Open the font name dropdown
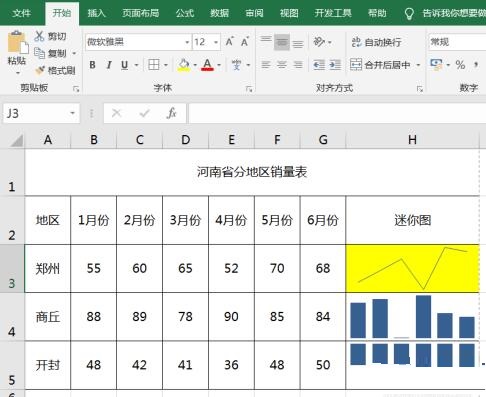The width and height of the screenshot is (486, 397). [187, 42]
